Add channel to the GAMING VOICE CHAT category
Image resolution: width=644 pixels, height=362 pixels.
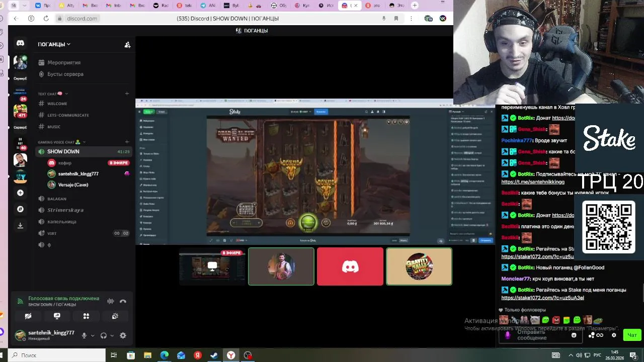127,142
